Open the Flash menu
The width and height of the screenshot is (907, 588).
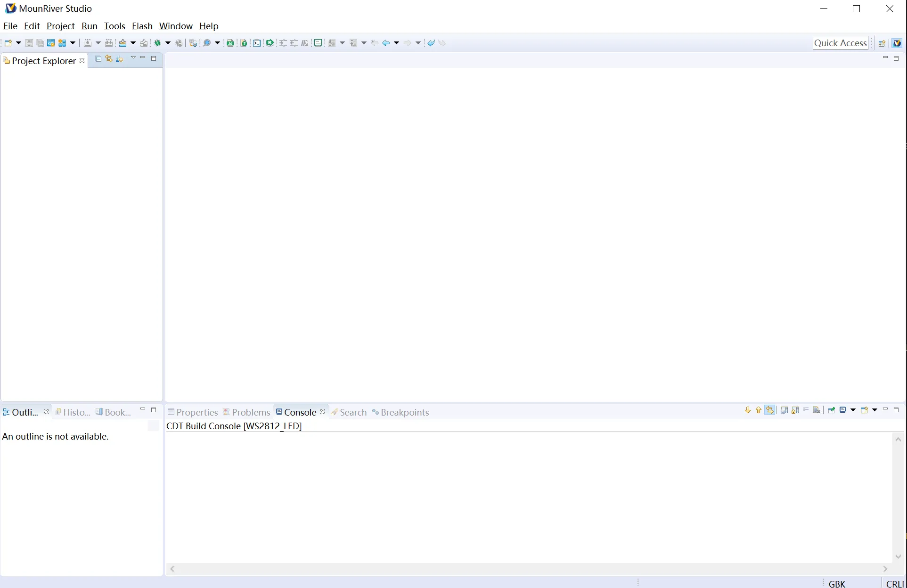pyautogui.click(x=142, y=26)
